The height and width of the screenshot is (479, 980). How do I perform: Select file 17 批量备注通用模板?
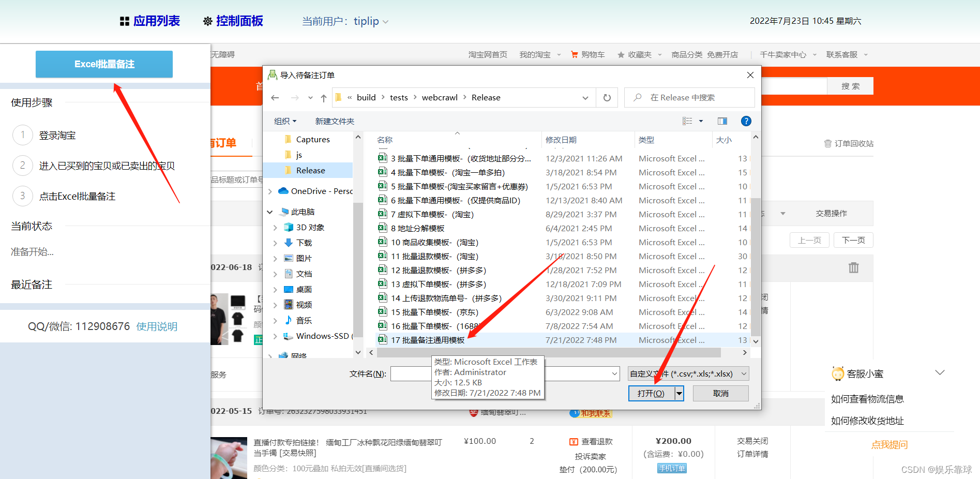[x=428, y=340]
